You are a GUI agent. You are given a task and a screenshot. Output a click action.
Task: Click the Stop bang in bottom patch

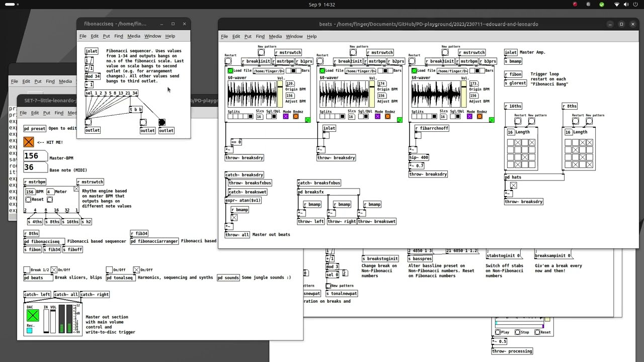tap(517, 332)
